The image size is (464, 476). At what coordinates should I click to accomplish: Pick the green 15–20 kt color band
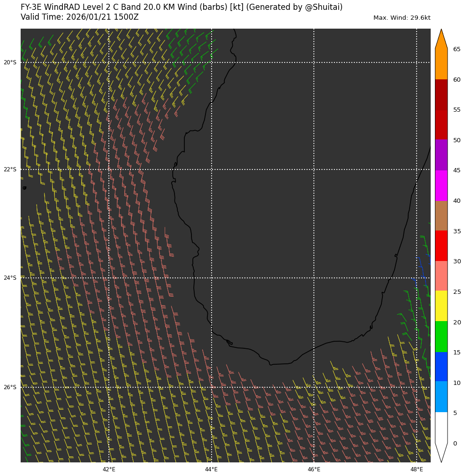pos(441,337)
